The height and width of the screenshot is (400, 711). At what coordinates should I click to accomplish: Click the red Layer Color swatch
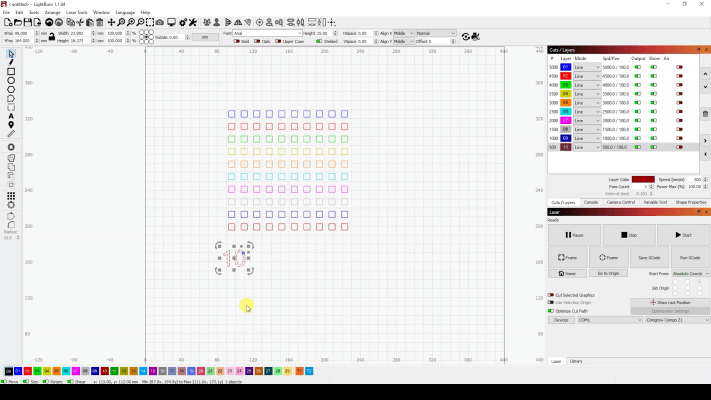(x=643, y=180)
